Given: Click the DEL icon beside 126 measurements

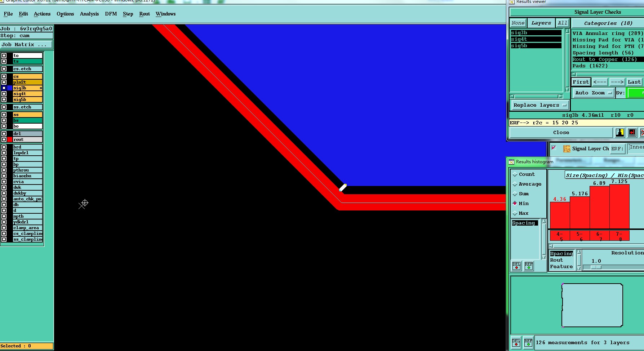Looking at the screenshot, I should coord(516,342).
